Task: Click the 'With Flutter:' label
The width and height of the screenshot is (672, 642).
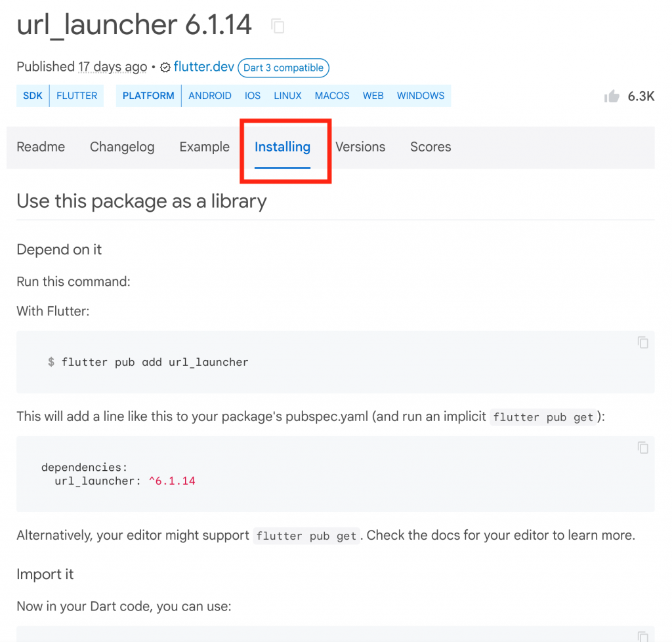Action: tap(53, 311)
